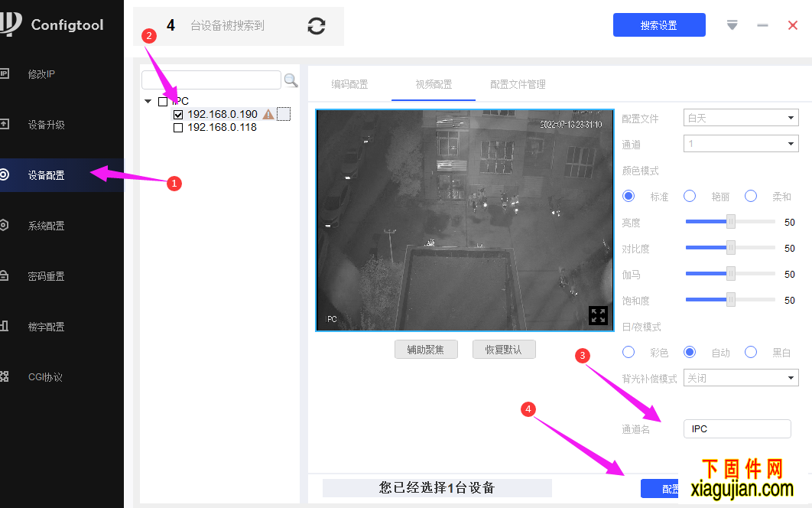The height and width of the screenshot is (508, 812).
Task: Select the 192.168.0.118 device row text
Action: [222, 128]
